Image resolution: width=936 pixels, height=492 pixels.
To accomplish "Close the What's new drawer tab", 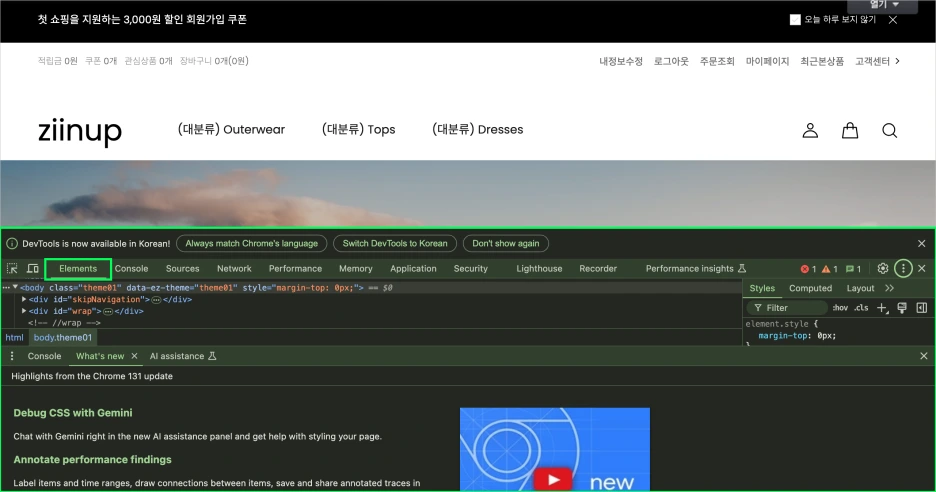I will (x=134, y=356).
